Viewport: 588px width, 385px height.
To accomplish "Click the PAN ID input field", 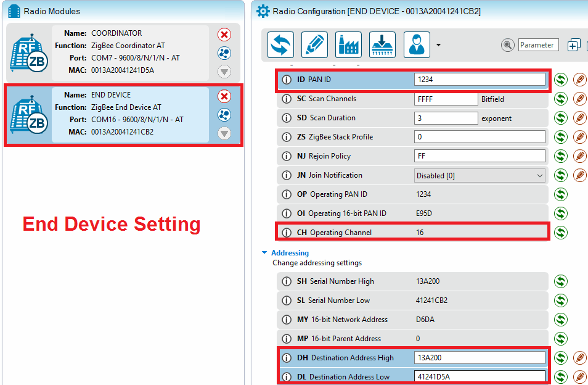I will pos(480,80).
